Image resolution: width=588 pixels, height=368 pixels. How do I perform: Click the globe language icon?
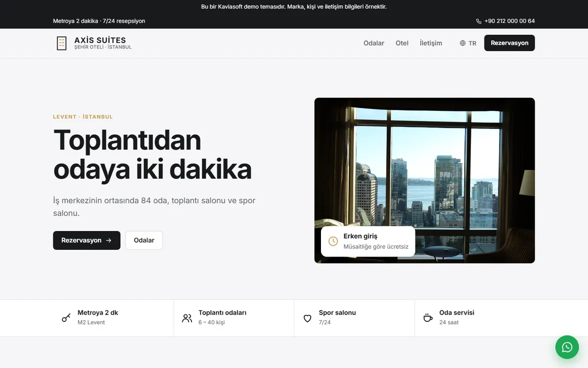tap(463, 43)
